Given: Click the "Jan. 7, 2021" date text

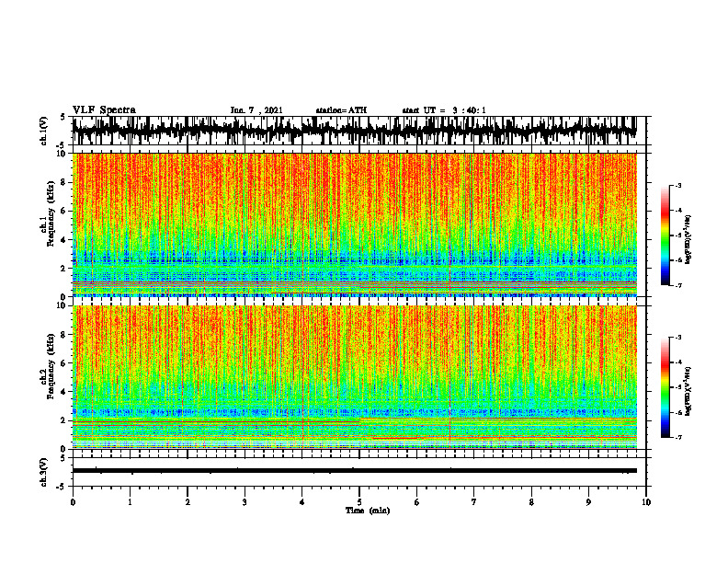Looking at the screenshot, I should click(256, 110).
